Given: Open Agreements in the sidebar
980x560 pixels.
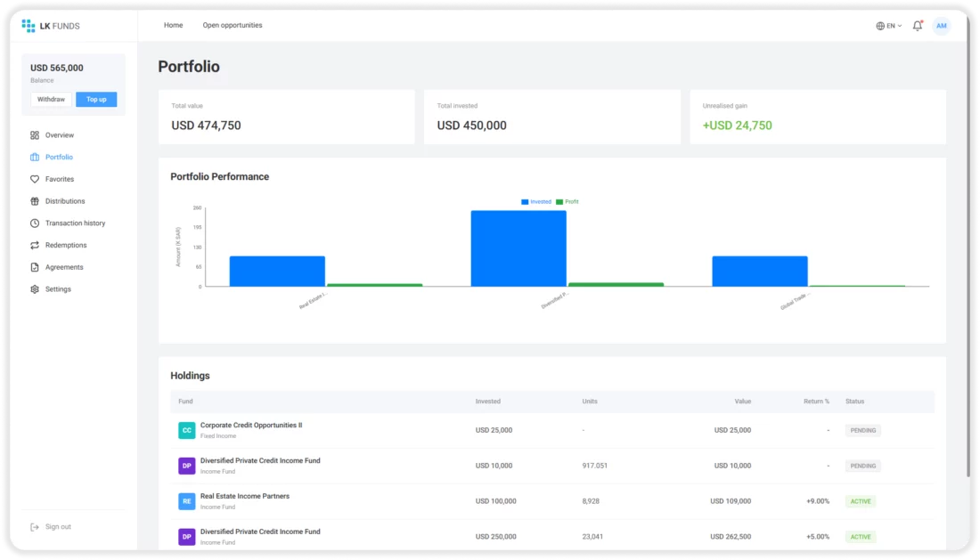Looking at the screenshot, I should [x=64, y=267].
